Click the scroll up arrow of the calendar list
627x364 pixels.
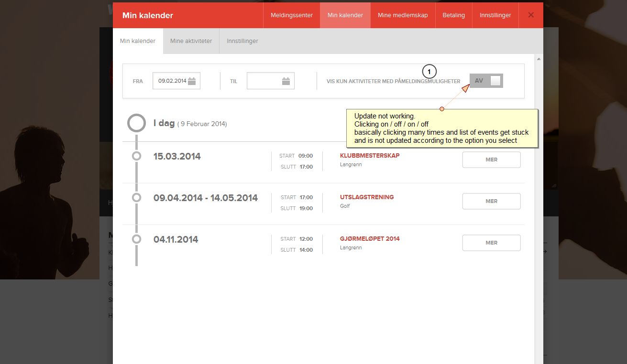tap(539, 59)
